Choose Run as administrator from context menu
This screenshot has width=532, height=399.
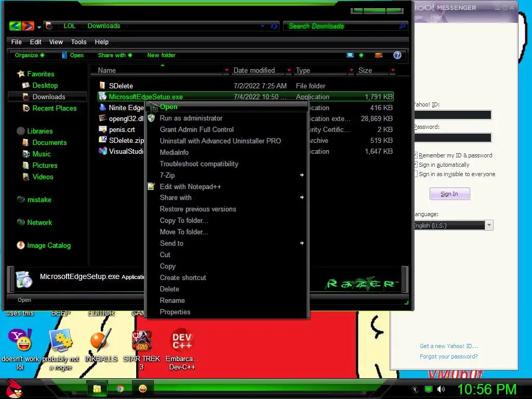(228, 118)
